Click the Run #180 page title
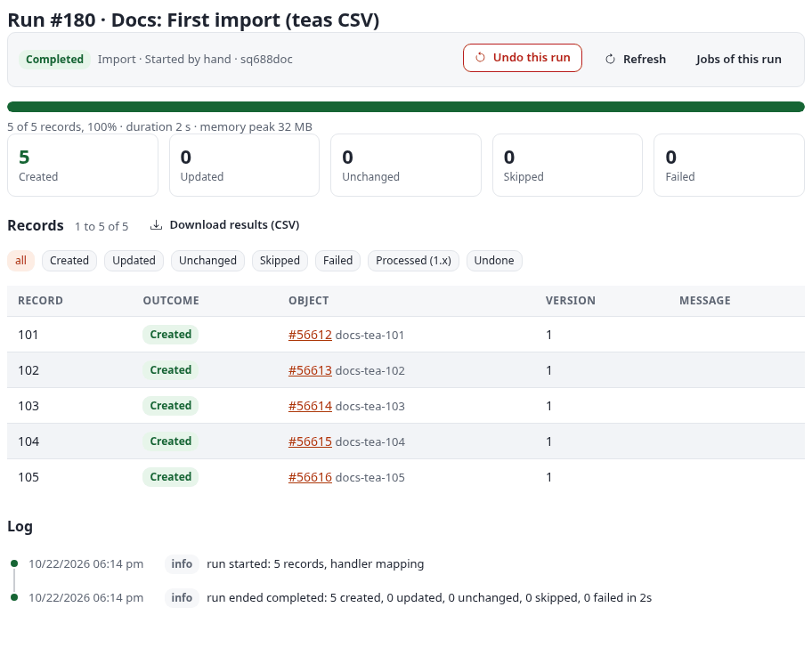 (x=193, y=20)
